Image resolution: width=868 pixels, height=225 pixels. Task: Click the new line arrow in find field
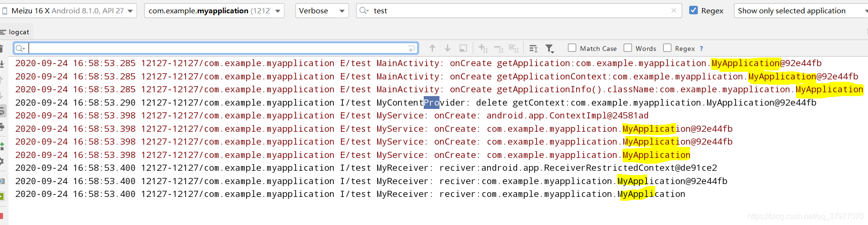[x=412, y=48]
